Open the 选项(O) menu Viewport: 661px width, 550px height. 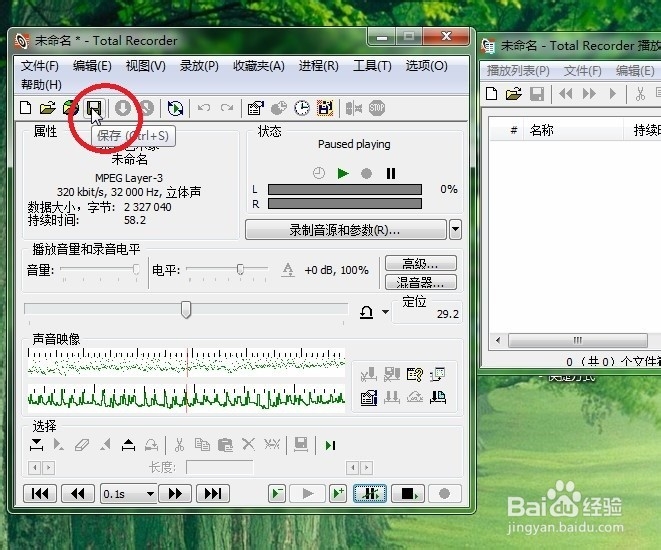click(427, 66)
